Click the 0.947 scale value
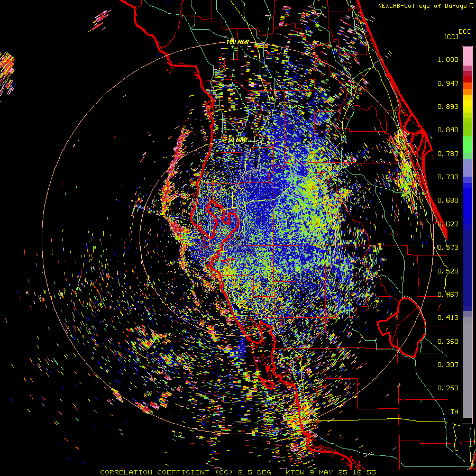476x476 pixels. point(448,83)
